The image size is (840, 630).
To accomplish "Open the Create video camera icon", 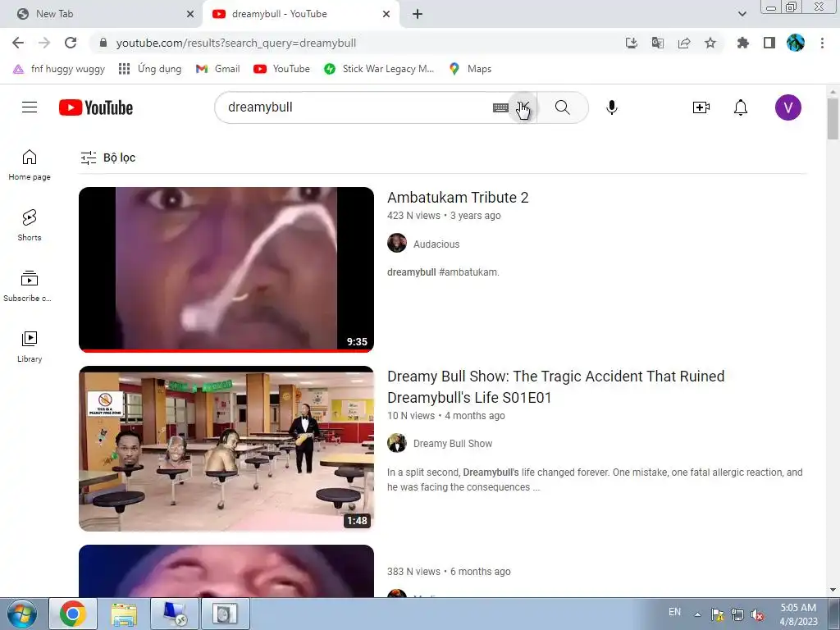I will pyautogui.click(x=701, y=107).
